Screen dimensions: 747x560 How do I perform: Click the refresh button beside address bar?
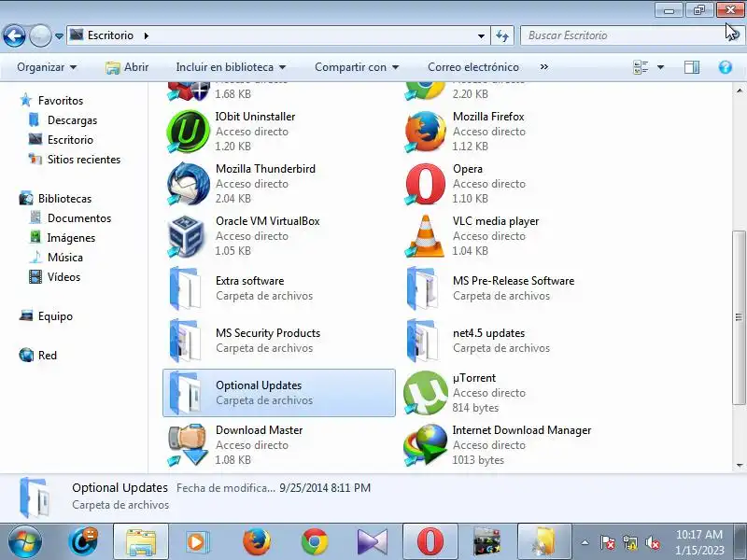[502, 35]
